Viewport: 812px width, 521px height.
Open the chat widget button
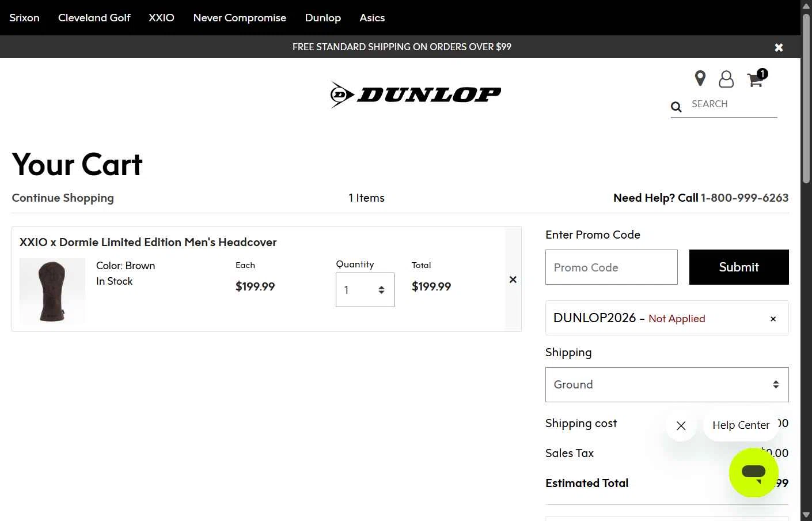tap(753, 473)
